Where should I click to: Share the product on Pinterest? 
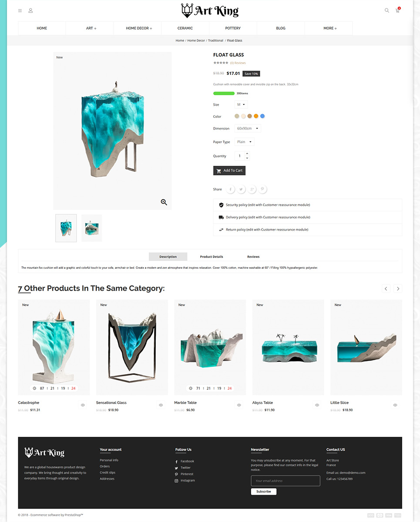pyautogui.click(x=262, y=189)
